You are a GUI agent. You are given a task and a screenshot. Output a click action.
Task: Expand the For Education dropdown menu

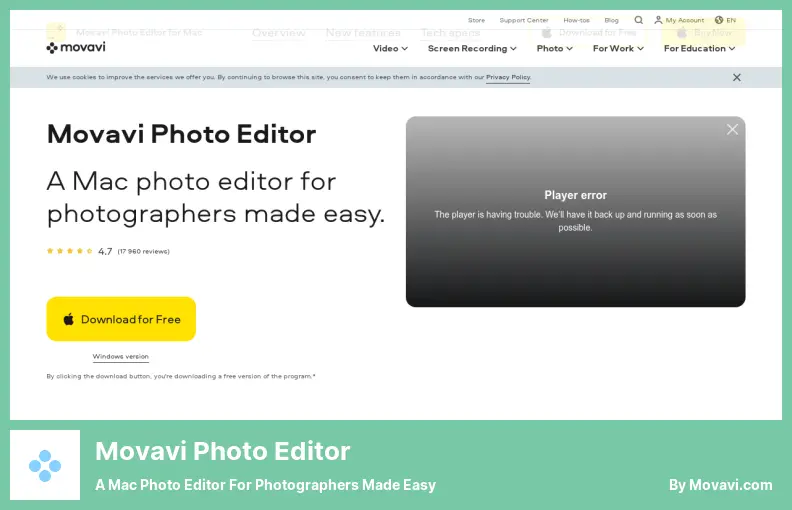[699, 48]
